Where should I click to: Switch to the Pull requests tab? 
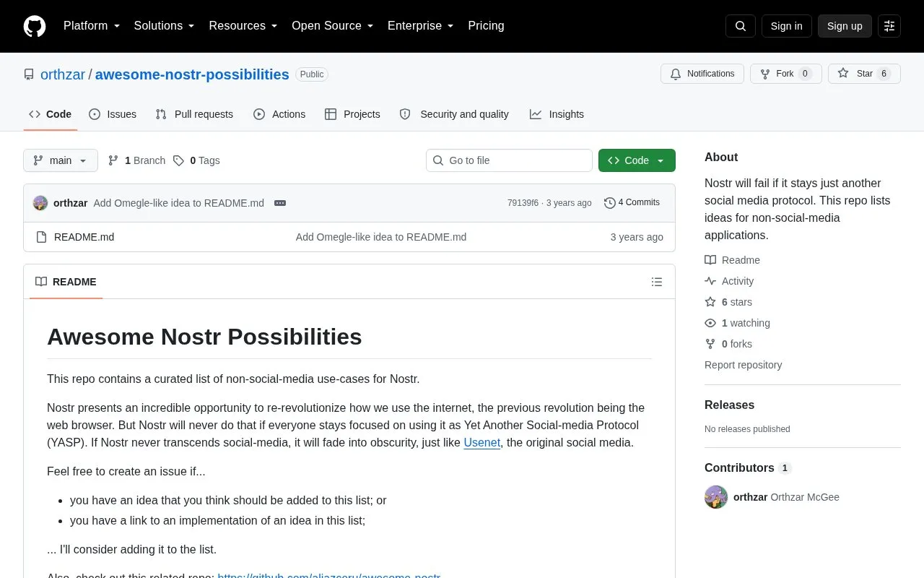pos(194,114)
